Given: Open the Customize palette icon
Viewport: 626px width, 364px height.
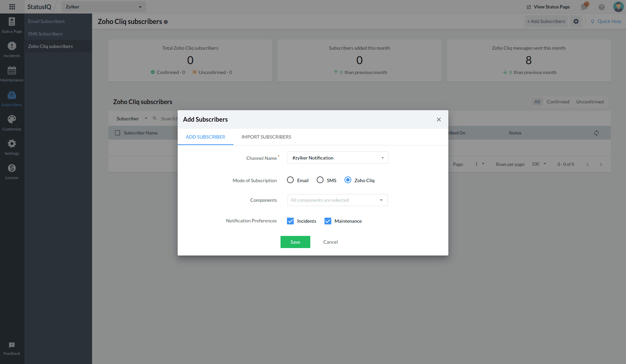Looking at the screenshot, I should click(12, 119).
